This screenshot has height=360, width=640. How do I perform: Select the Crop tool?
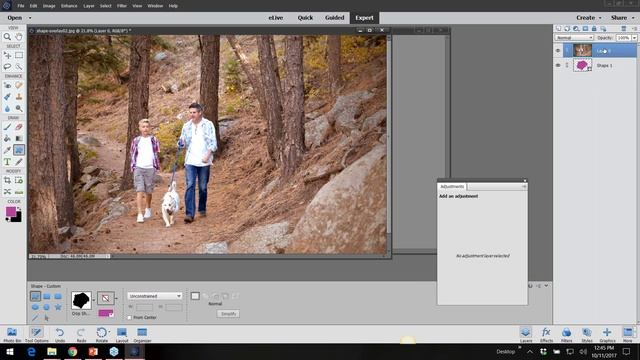pyautogui.click(x=7, y=180)
